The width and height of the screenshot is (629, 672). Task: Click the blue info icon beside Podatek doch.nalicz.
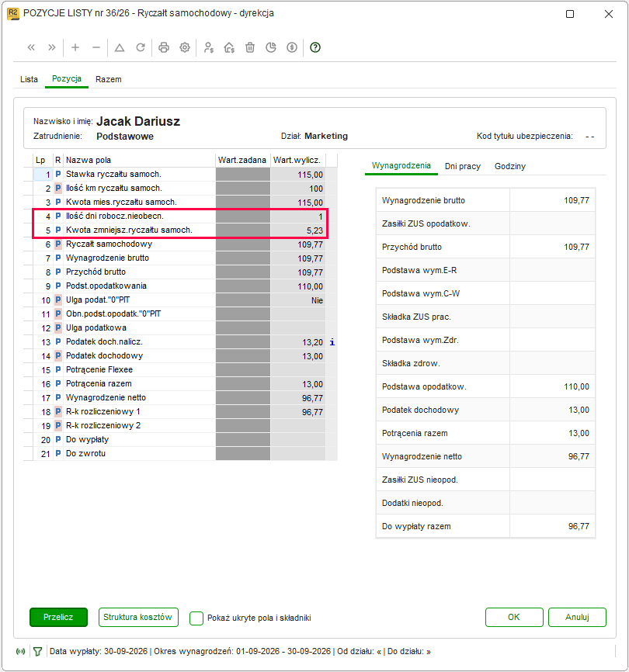[332, 342]
